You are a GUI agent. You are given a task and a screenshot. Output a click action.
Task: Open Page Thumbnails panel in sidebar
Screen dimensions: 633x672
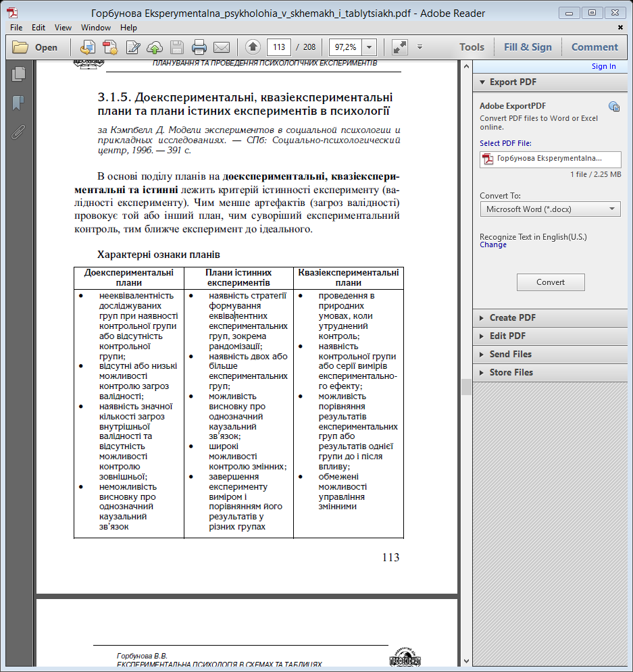coord(18,75)
